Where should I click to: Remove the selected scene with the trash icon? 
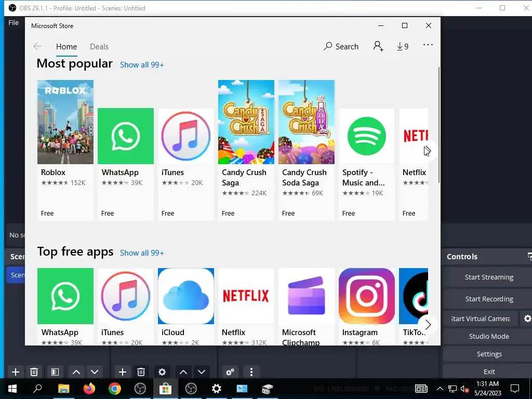[34, 372]
